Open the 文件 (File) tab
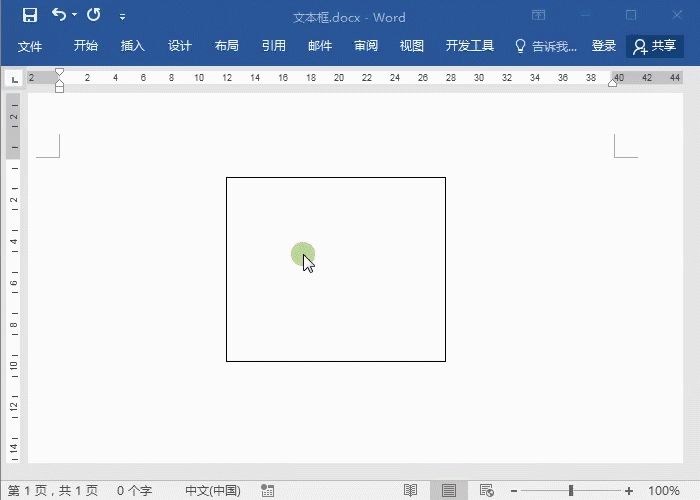Image resolution: width=700 pixels, height=500 pixels. click(x=30, y=46)
